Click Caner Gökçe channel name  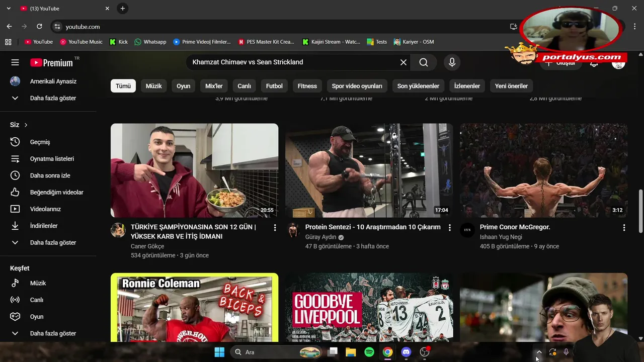147,246
